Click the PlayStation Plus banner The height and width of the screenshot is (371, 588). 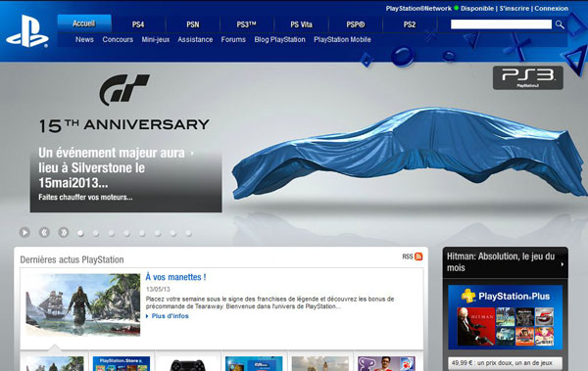tap(505, 317)
